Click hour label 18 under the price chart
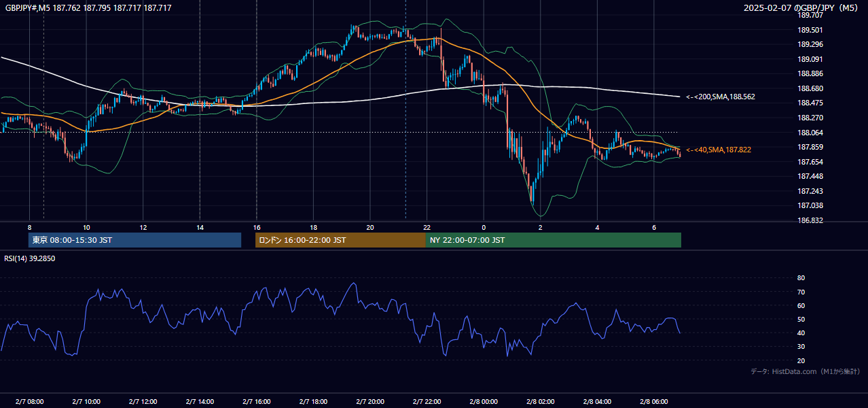The width and height of the screenshot is (868, 408). 313,227
